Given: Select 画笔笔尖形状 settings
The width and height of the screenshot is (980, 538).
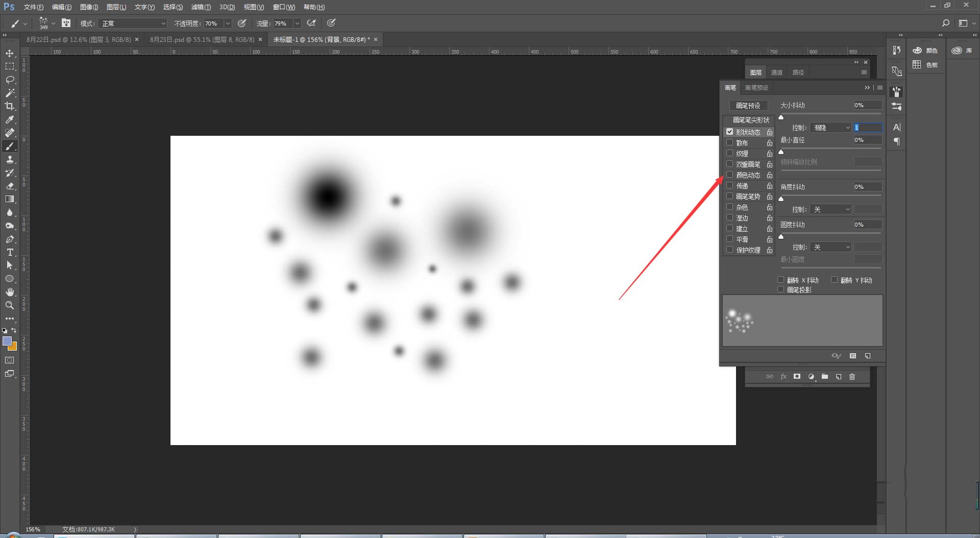Looking at the screenshot, I should (751, 120).
